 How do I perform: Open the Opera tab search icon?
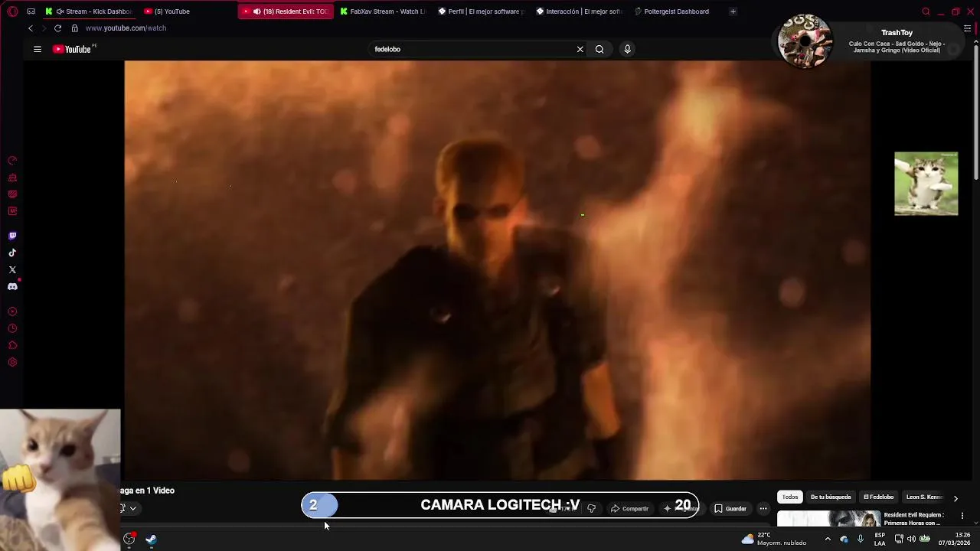pos(926,11)
